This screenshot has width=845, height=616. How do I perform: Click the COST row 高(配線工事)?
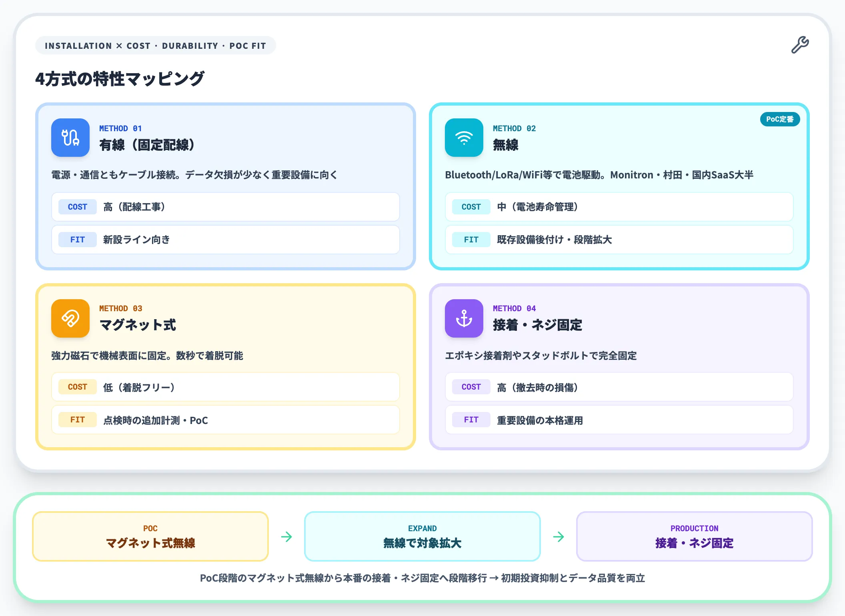(x=226, y=207)
